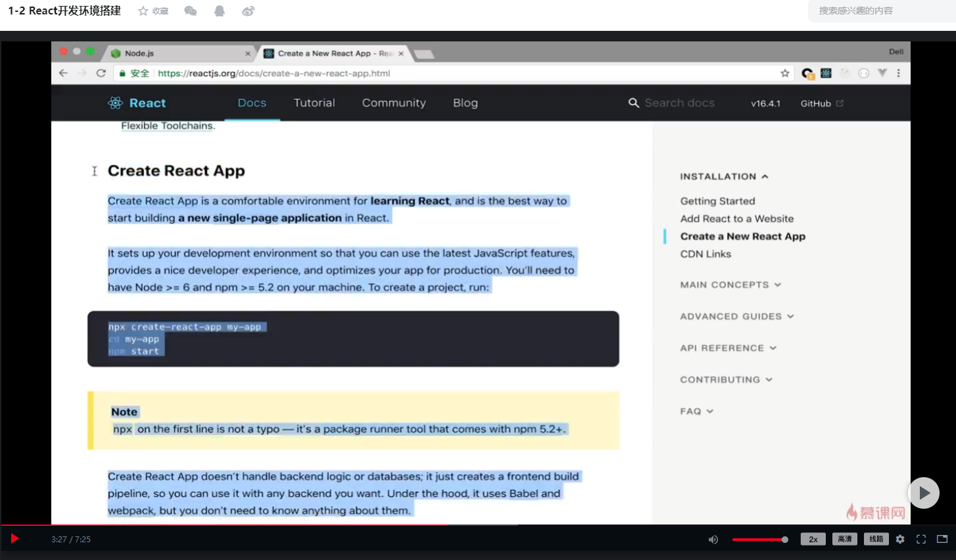Open the Add React to a Website link
The width and height of the screenshot is (956, 560).
tap(736, 219)
